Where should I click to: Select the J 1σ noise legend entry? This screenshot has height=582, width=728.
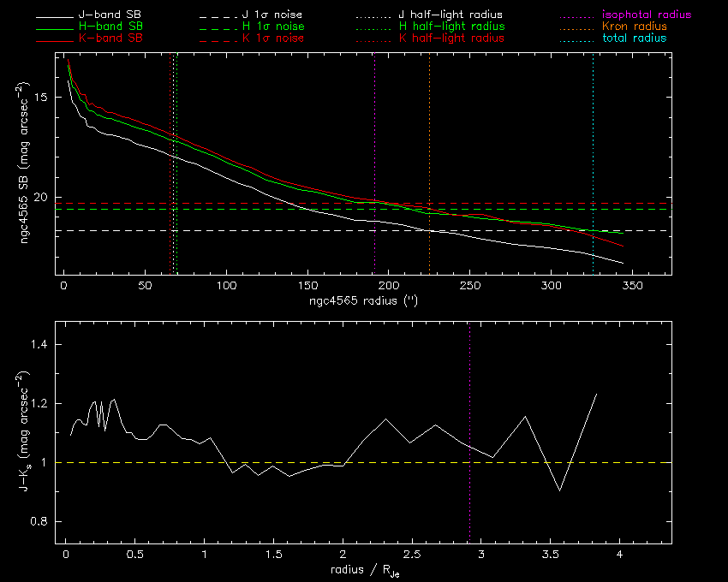(x=268, y=15)
